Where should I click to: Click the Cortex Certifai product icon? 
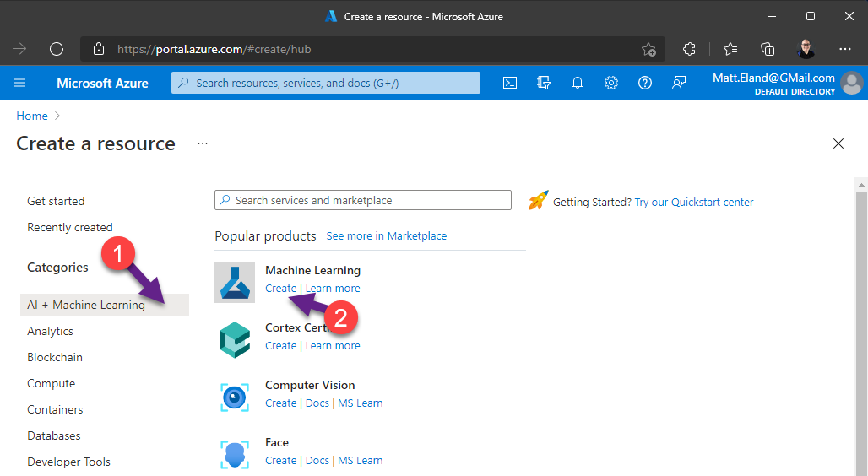click(235, 340)
